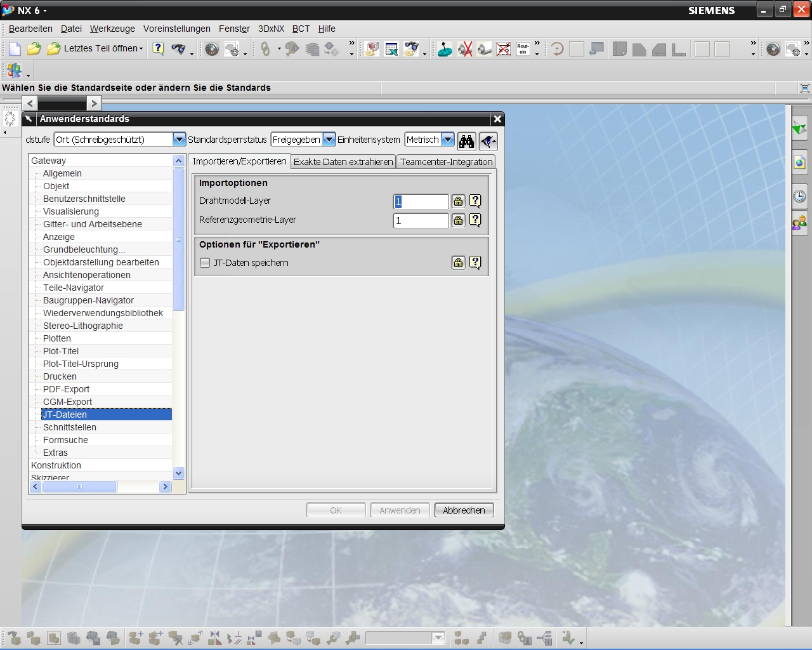Screen dimensions: 812x650
Task: Toggle the lock for JT-Daten speichern
Action: click(x=458, y=263)
